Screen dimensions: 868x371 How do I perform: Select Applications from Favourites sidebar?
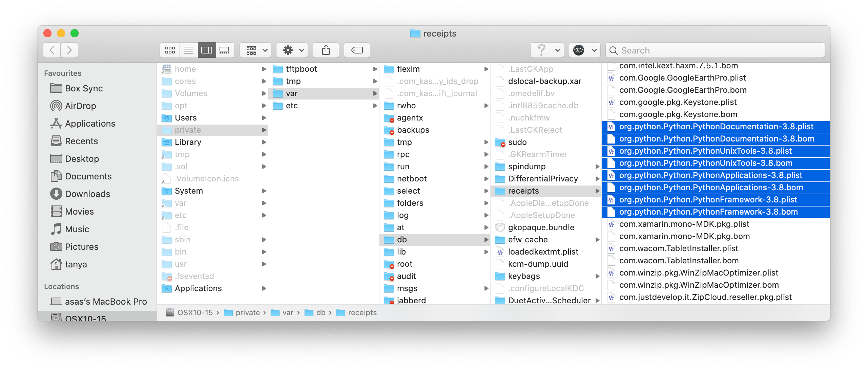[86, 122]
